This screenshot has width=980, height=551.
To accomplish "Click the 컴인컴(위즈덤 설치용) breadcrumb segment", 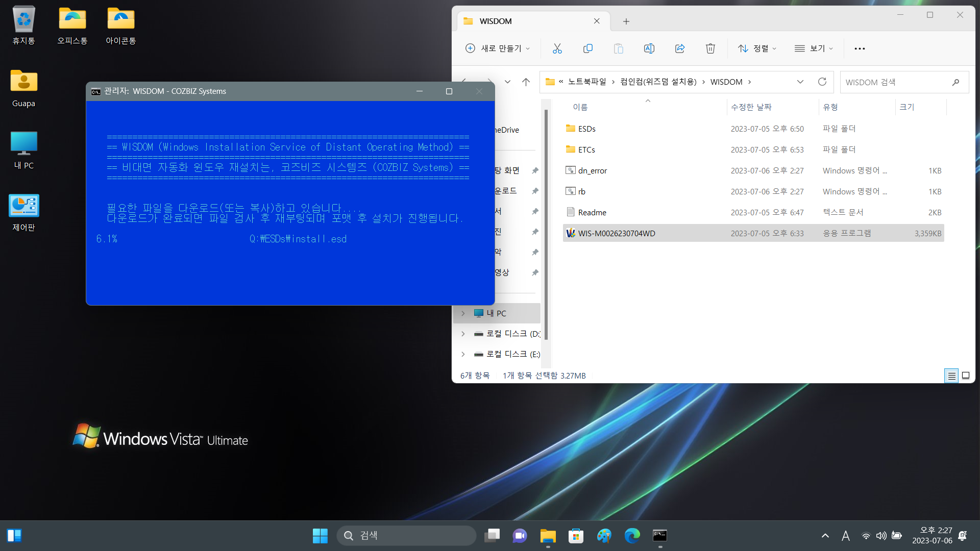I will pos(658,82).
